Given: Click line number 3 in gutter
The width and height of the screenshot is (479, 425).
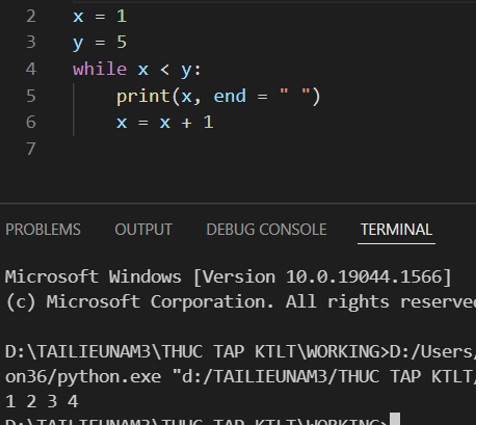Looking at the screenshot, I should (31, 42).
